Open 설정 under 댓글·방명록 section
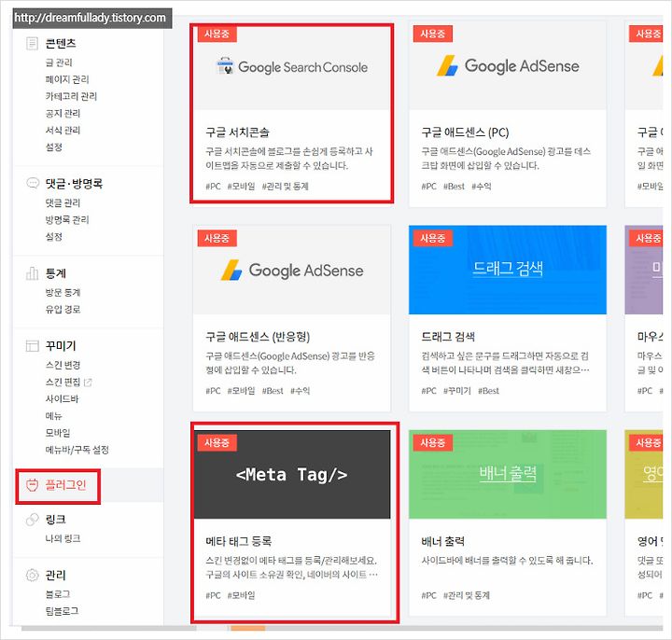 (54, 236)
